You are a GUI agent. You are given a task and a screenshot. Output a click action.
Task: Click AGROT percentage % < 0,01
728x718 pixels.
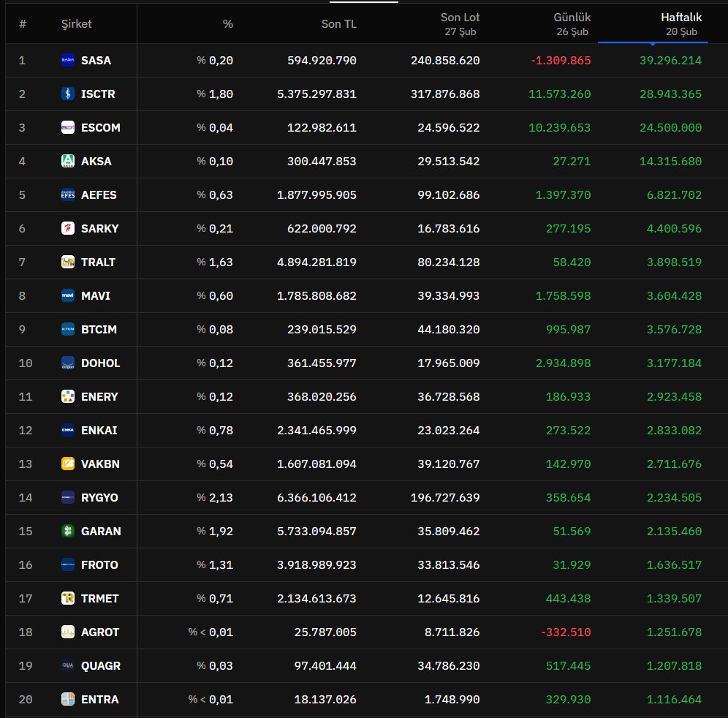211,632
